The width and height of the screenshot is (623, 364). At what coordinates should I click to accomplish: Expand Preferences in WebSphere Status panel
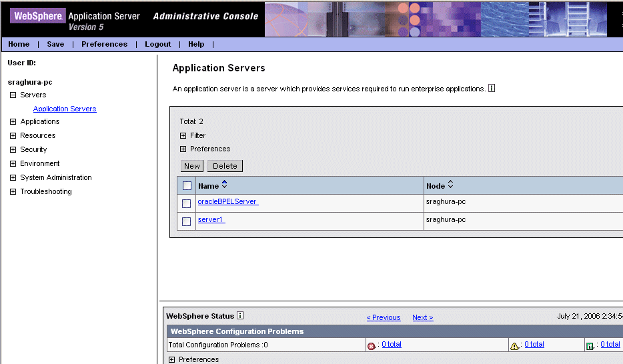171,359
